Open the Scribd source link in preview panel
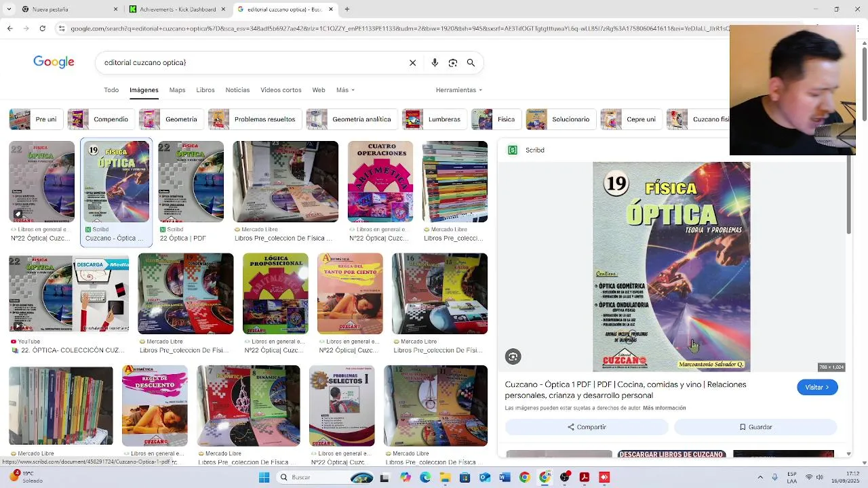The height and width of the screenshot is (488, 868). coord(526,150)
